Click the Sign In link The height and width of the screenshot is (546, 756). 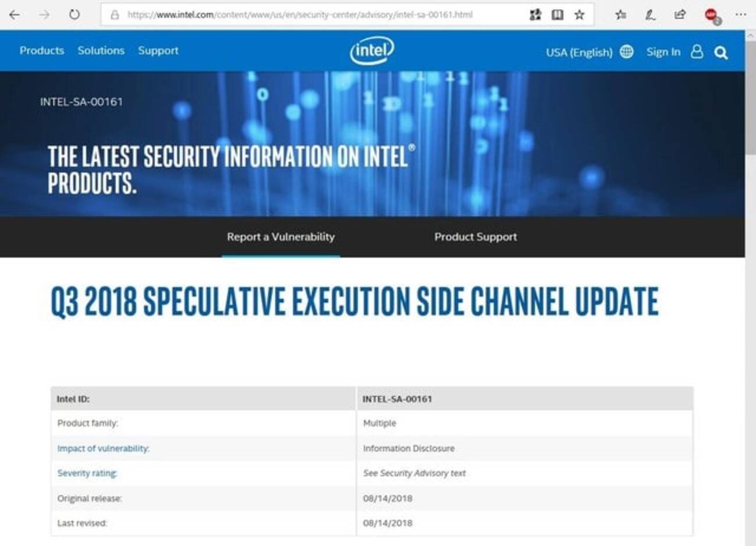[663, 52]
